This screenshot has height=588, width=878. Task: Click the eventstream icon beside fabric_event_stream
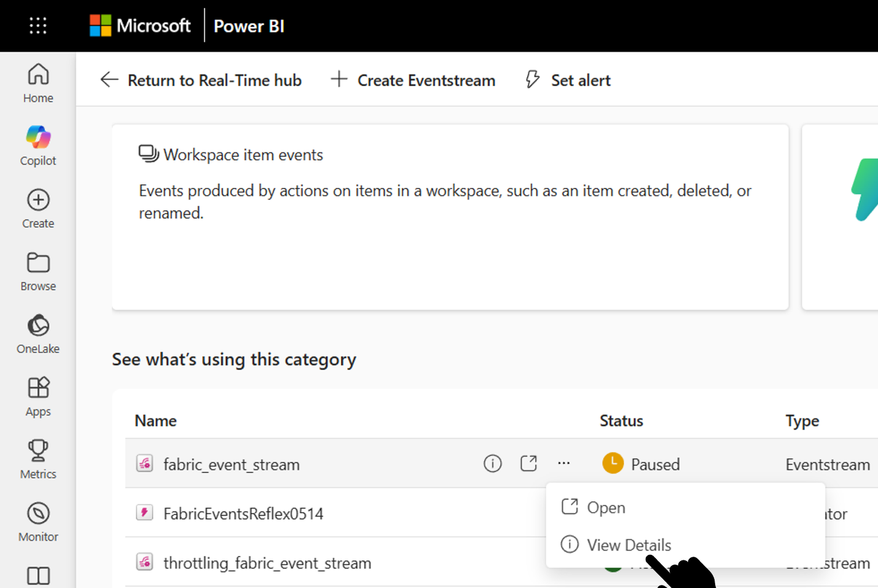[144, 464]
